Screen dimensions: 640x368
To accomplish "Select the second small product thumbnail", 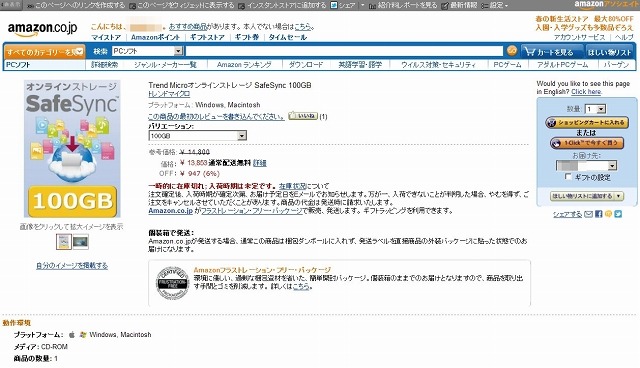I will pos(80,242).
